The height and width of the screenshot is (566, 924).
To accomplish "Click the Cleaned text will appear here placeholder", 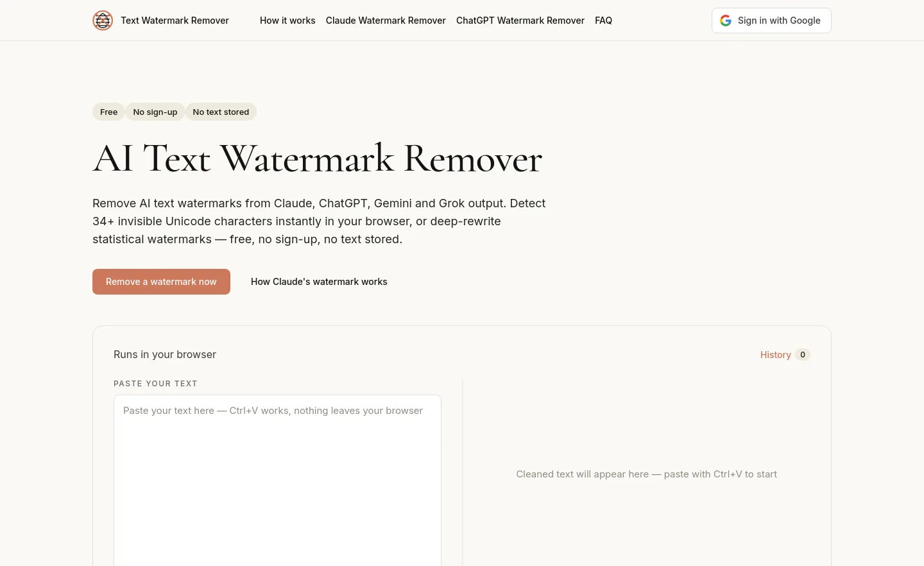I will point(647,474).
